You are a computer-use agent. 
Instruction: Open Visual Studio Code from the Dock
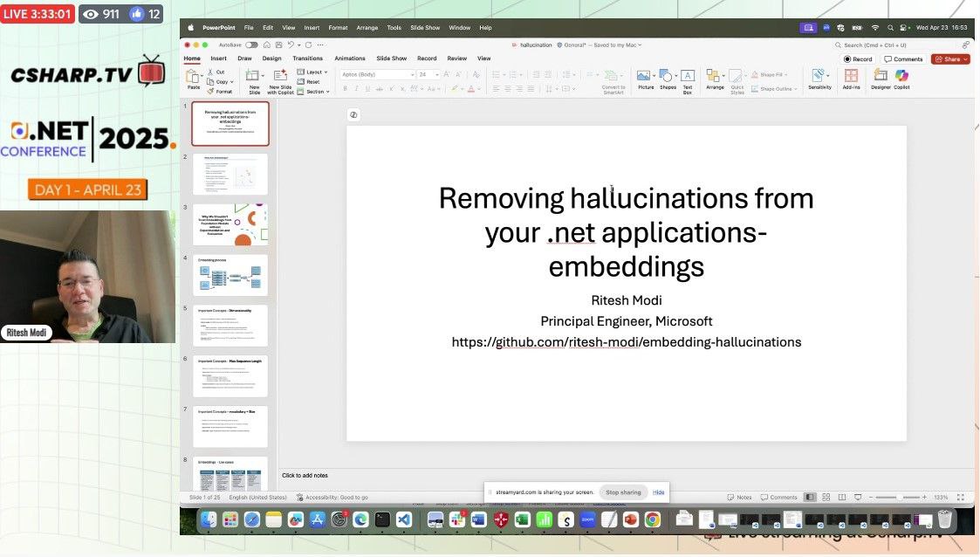(x=403, y=520)
